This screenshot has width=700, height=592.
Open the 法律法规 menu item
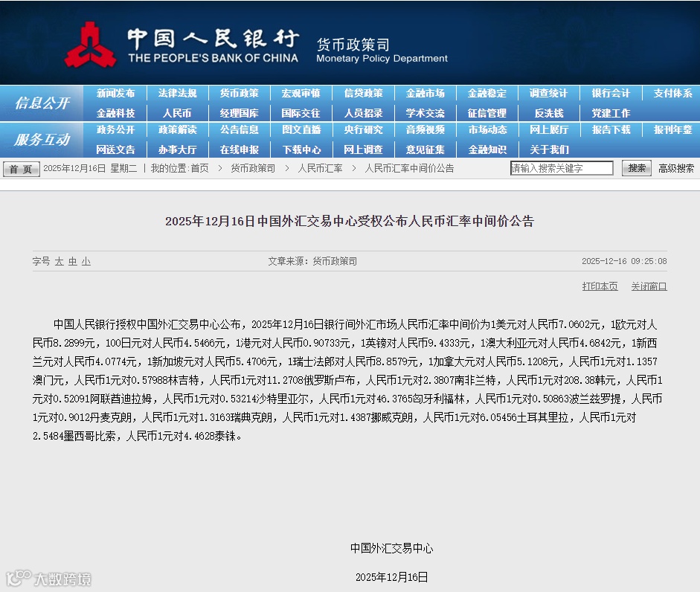(177, 93)
